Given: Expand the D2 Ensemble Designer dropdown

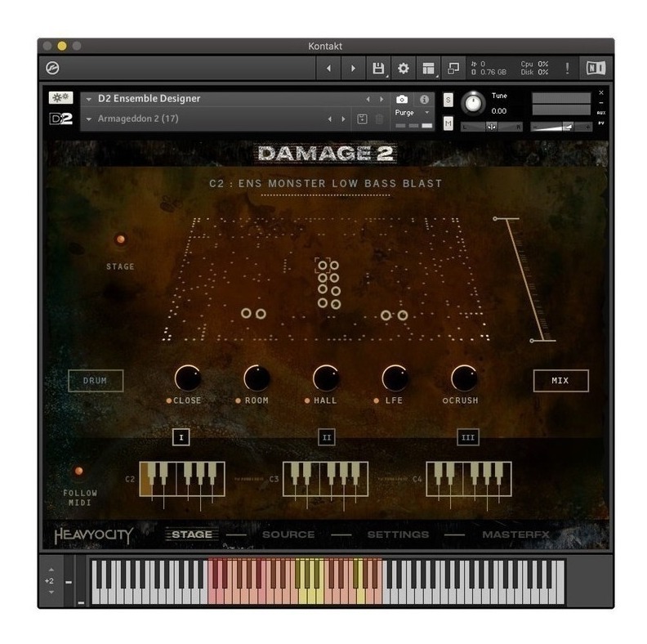Looking at the screenshot, I should coord(89,100).
